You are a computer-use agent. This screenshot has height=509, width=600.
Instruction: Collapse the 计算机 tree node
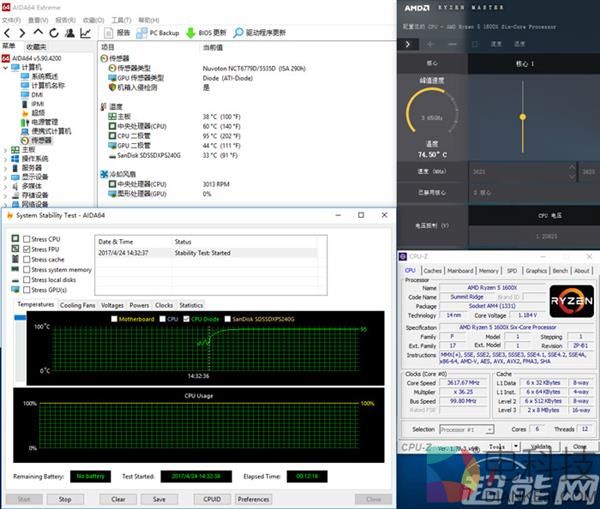[5, 68]
